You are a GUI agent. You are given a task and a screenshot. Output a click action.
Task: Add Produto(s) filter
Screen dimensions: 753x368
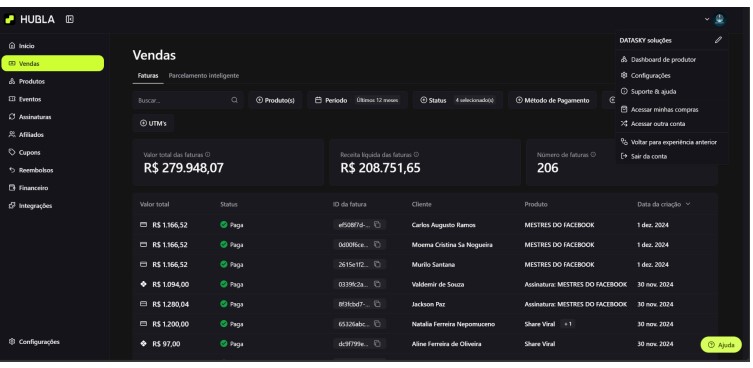coord(275,100)
